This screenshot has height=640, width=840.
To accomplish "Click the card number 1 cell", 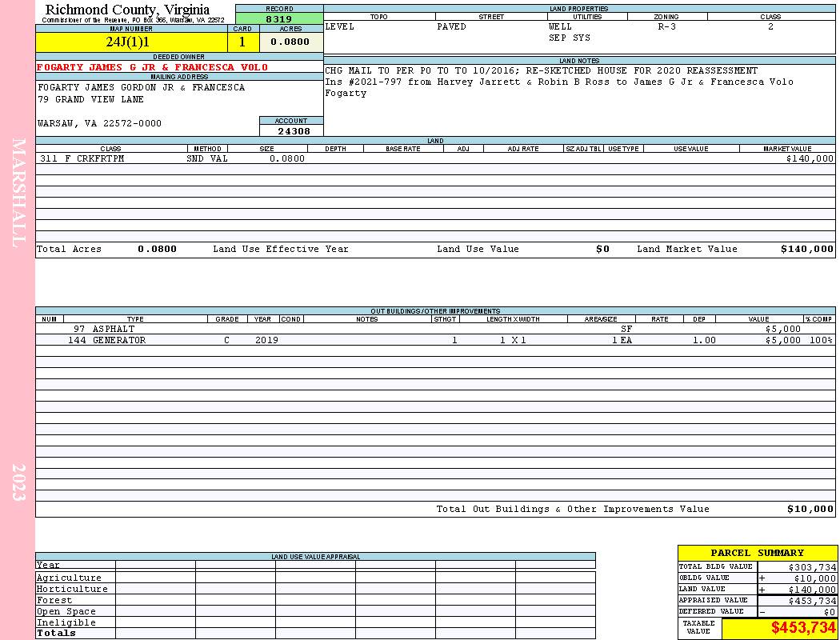I will tap(242, 42).
